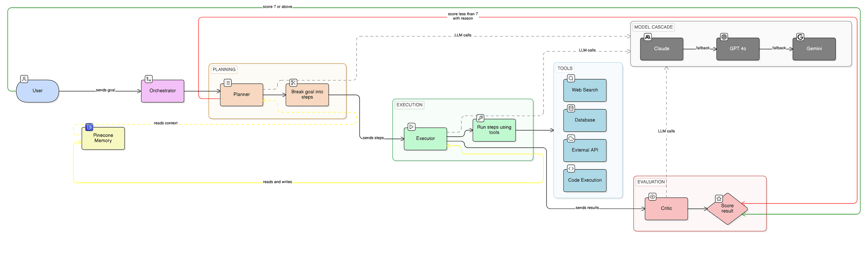
Task: Click the 'sends results' edge label
Action: 587,208
